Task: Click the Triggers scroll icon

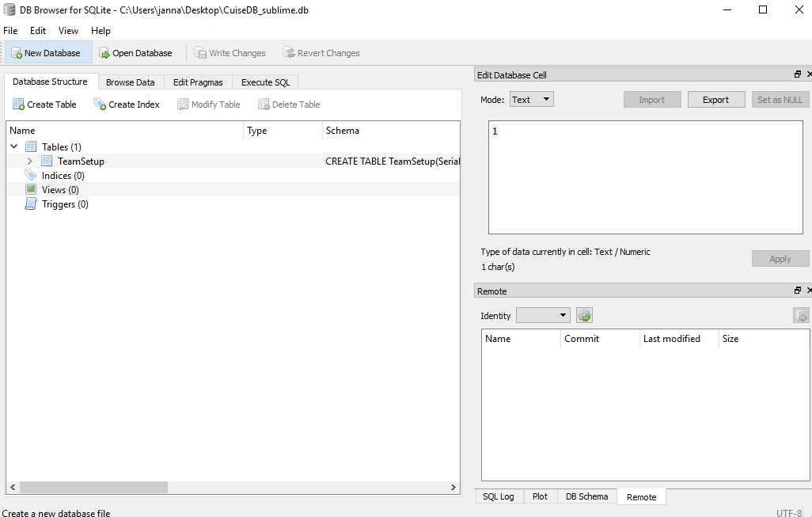Action: (x=31, y=203)
